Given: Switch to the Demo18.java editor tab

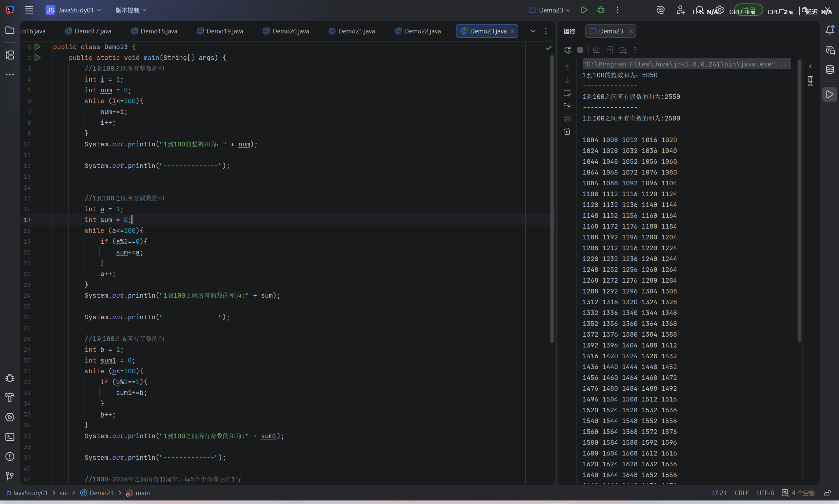Looking at the screenshot, I should (154, 31).
